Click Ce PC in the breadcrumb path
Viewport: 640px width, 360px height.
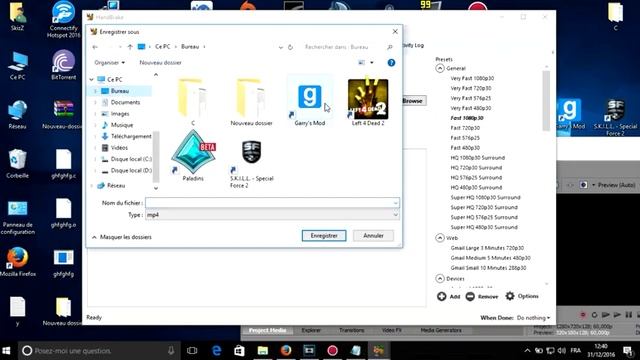[x=162, y=47]
